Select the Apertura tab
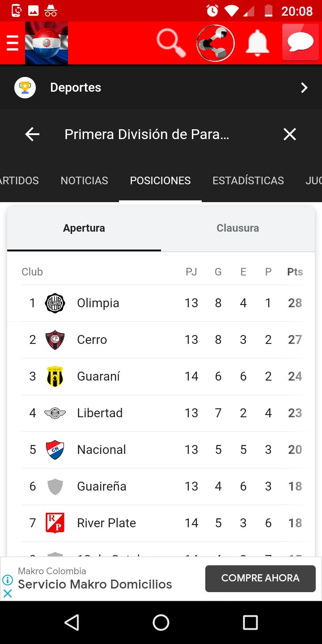 click(84, 228)
